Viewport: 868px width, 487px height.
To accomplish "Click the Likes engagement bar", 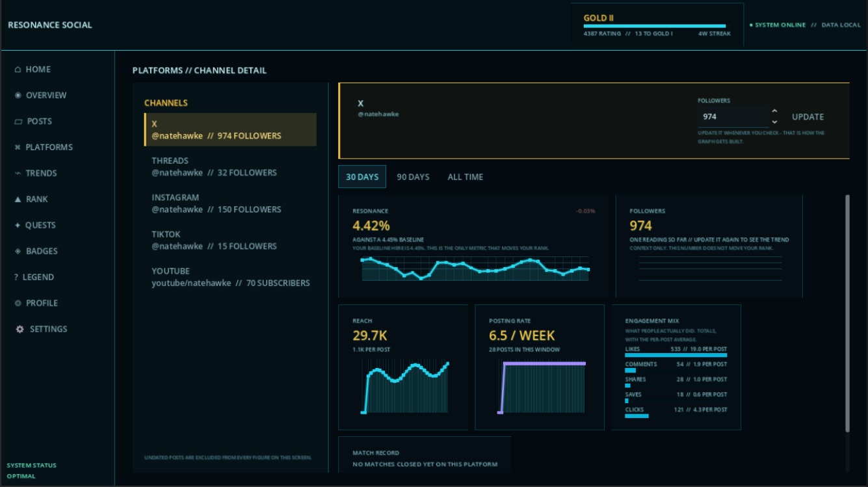I will 676,355.
